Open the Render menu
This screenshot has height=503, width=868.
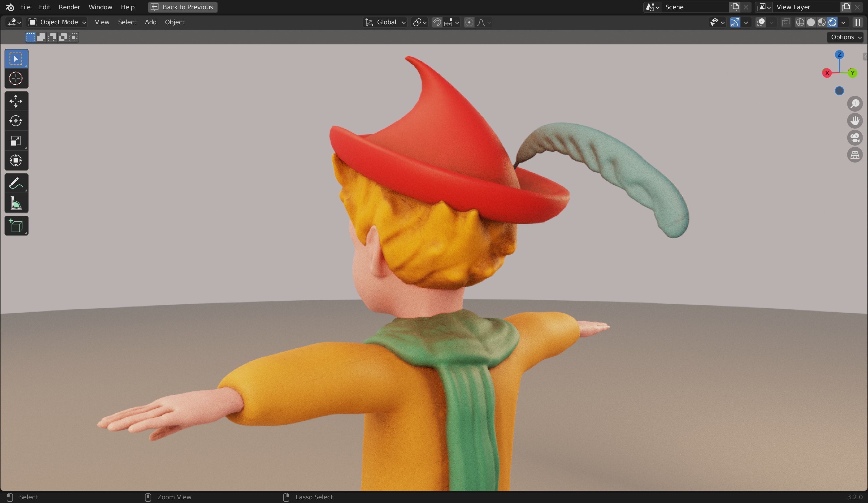pyautogui.click(x=69, y=7)
